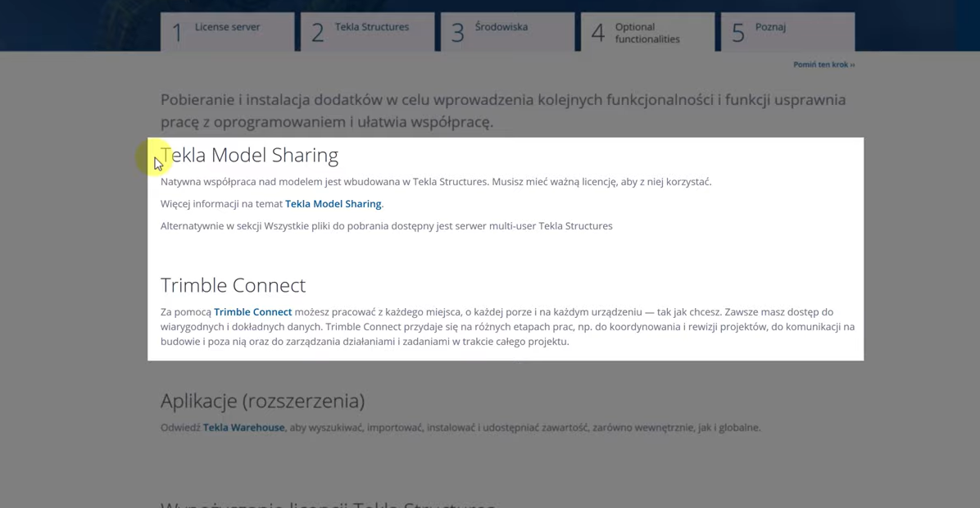Click the Trimble Connect section heading
This screenshot has width=980, height=508.
(x=233, y=285)
